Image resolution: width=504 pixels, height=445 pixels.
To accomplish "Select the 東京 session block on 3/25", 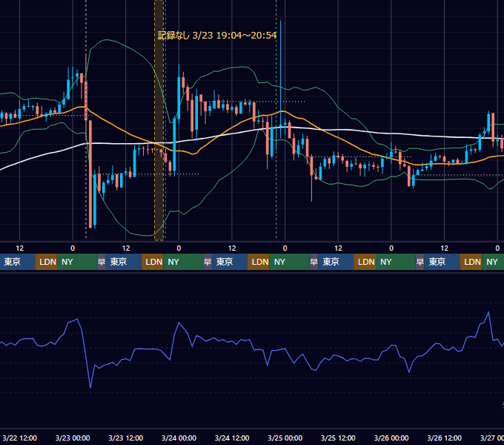I will point(336,262).
